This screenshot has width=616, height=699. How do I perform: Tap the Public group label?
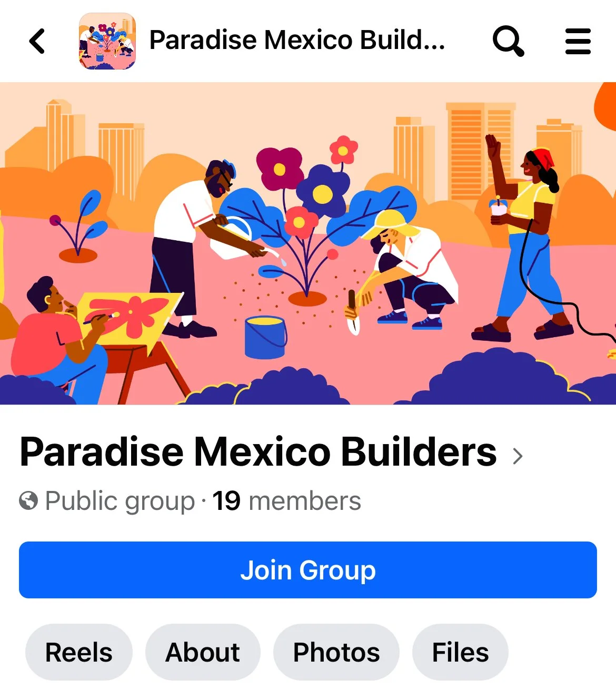pyautogui.click(x=120, y=501)
